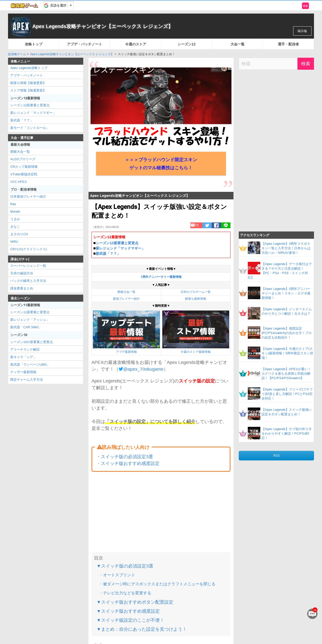
Task: Open the ストア情報【毎週更新】 sidebar link
Action: 28,91
